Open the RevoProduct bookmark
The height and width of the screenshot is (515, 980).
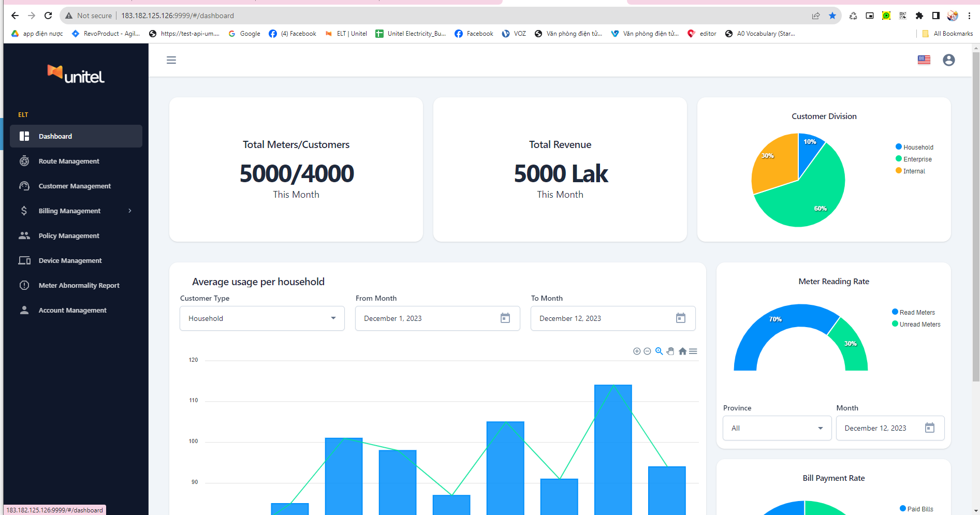click(x=106, y=34)
